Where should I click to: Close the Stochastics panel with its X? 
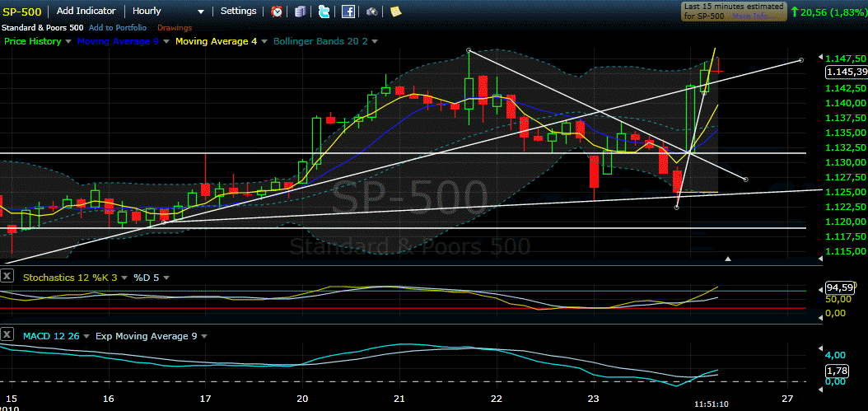point(7,275)
